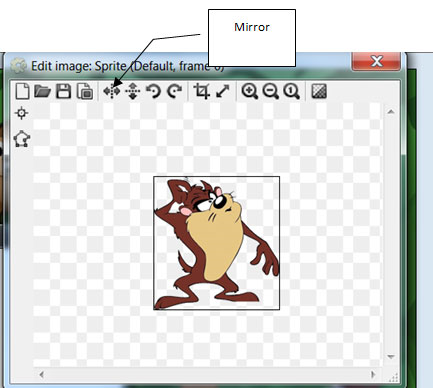
Task: Select the Set origin tool
Action: pos(22,113)
